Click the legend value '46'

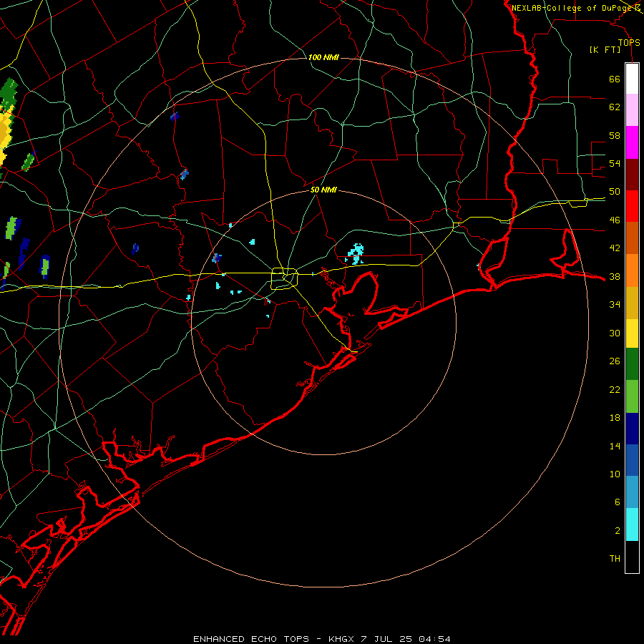tap(615, 220)
